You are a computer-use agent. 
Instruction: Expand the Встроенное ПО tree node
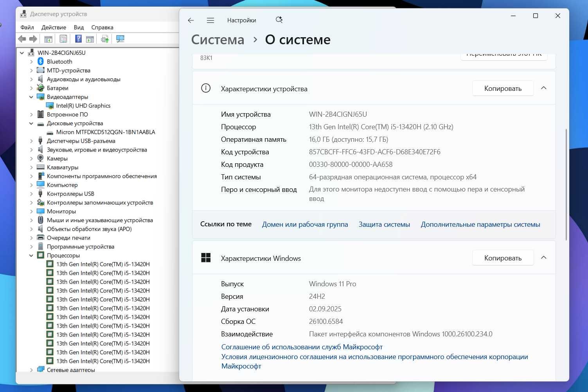coord(31,114)
